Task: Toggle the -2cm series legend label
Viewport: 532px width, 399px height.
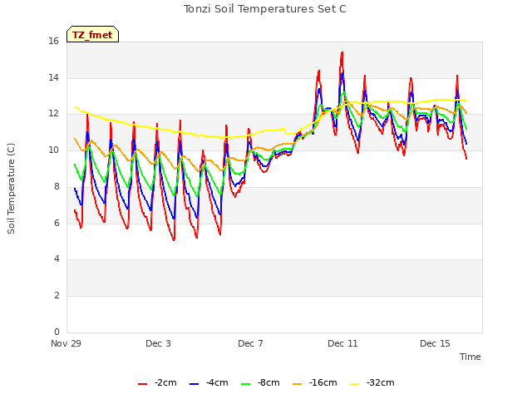Action: [x=165, y=382]
